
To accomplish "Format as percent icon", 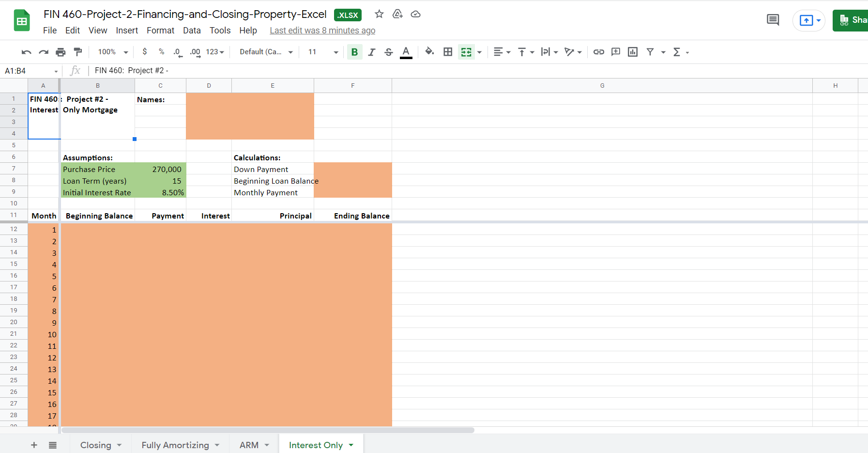I will click(161, 51).
